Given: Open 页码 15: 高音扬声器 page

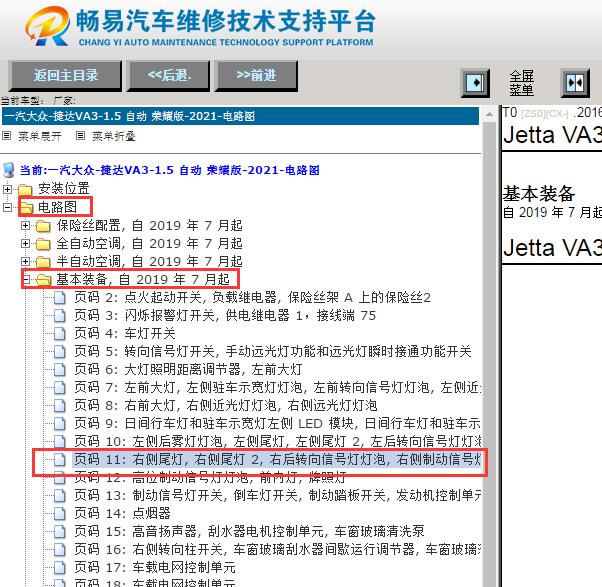Looking at the screenshot, I should (249, 531).
